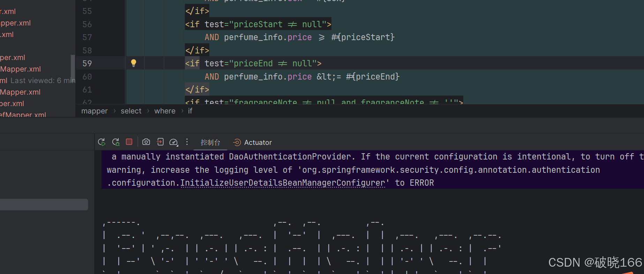Restart the app in debug mode
The width and height of the screenshot is (644, 274).
[x=116, y=142]
